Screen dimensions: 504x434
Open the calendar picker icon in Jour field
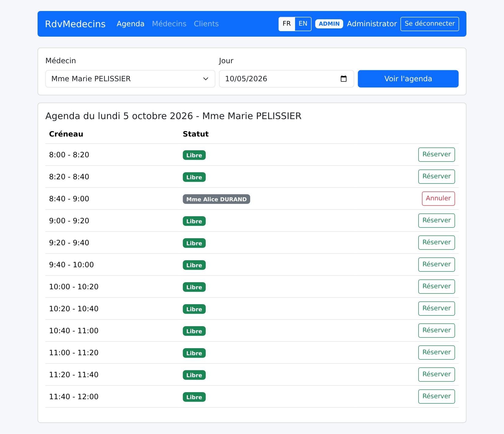[344, 79]
